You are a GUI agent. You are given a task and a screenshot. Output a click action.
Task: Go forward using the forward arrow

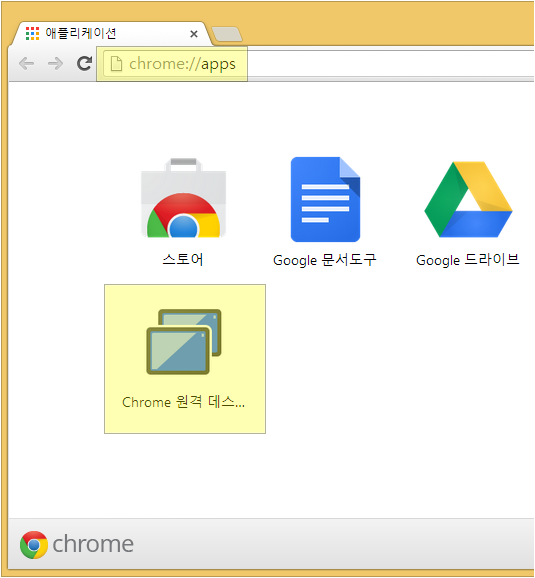click(x=55, y=63)
